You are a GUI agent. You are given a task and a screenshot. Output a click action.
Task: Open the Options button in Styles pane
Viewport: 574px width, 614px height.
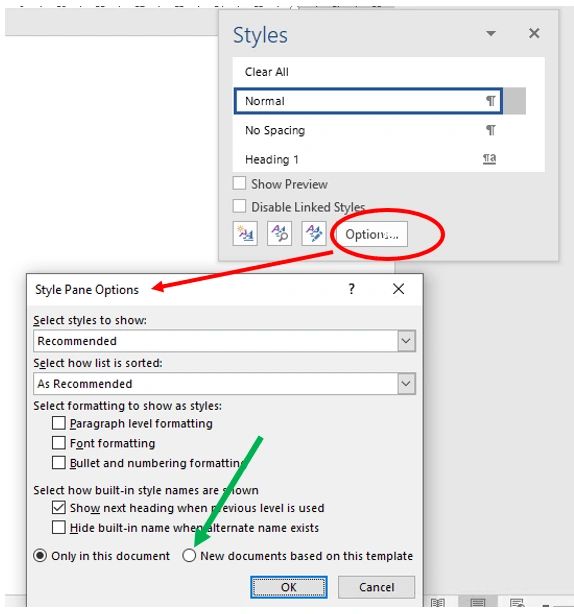[x=372, y=234]
